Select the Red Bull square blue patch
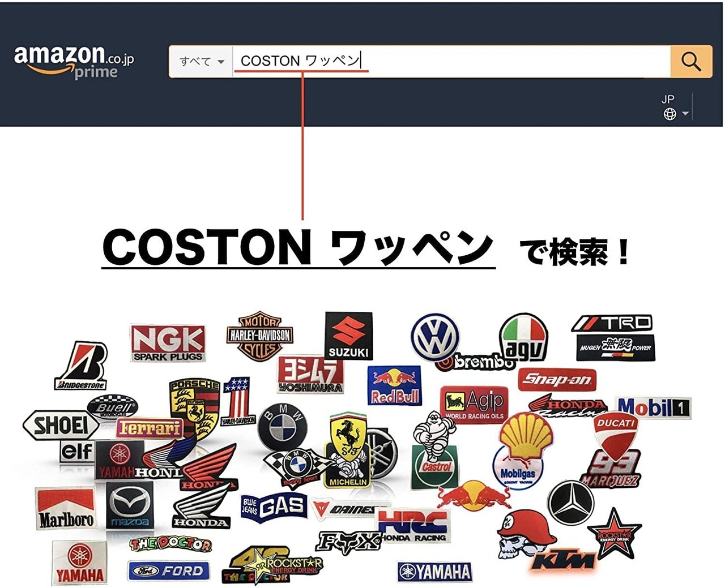 [x=395, y=385]
